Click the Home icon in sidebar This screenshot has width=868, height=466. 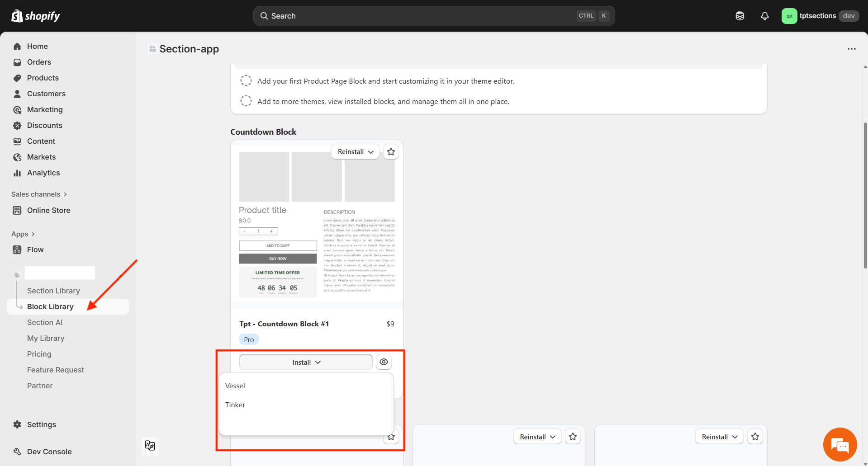click(17, 47)
